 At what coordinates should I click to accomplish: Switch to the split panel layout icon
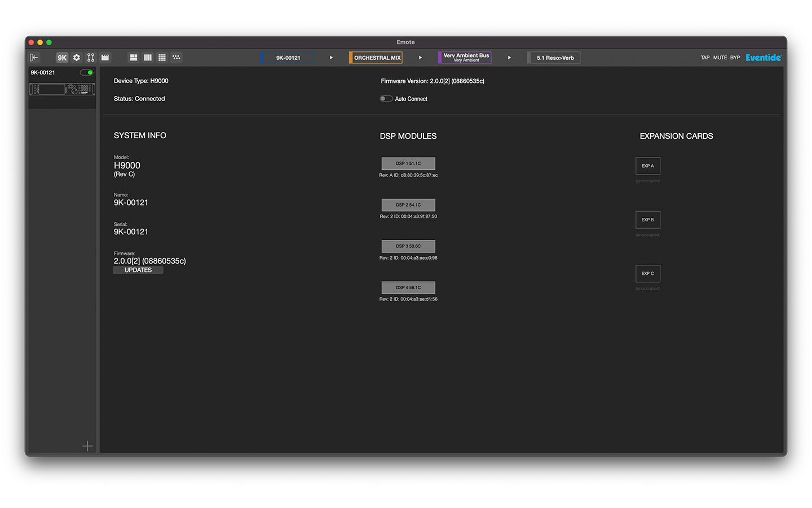134,58
